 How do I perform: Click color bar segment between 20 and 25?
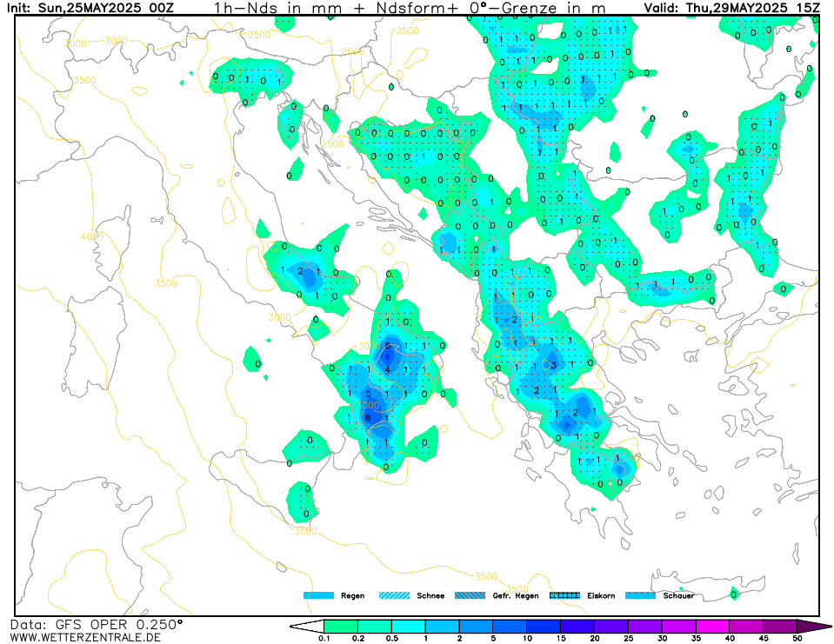pos(611,627)
